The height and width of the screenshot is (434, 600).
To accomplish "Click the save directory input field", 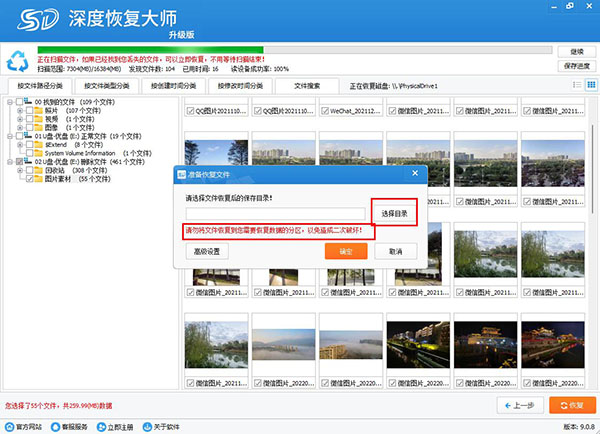I will (x=277, y=214).
